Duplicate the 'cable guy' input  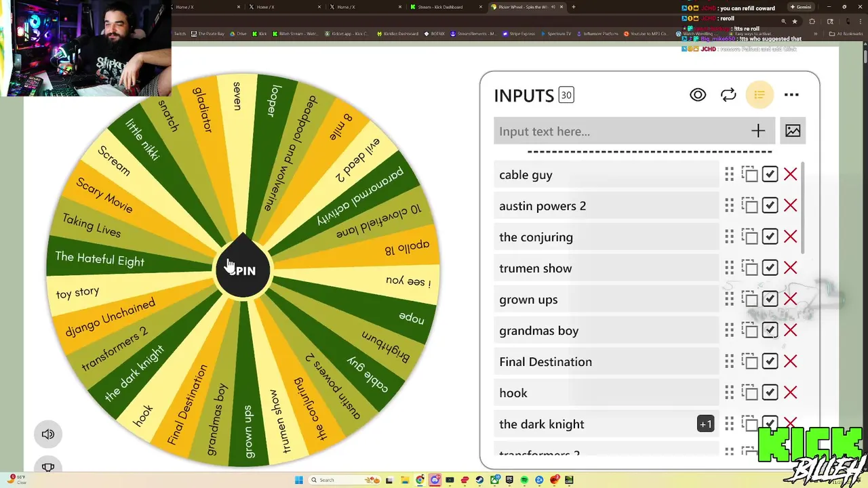pos(749,174)
